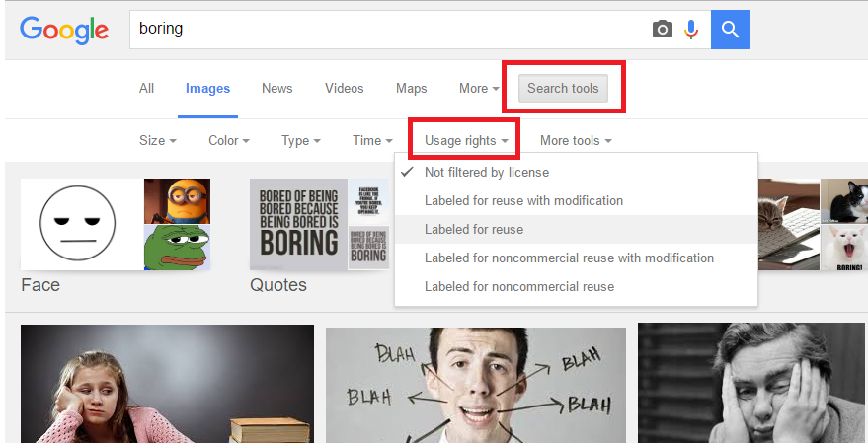The image size is (868, 443).
Task: Click the Face category label
Action: (40, 285)
